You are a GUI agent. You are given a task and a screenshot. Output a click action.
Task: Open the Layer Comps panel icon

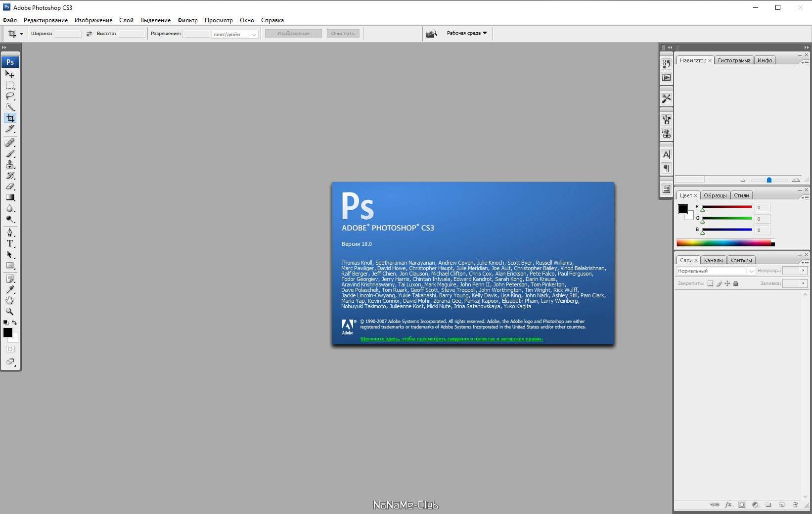pyautogui.click(x=666, y=189)
